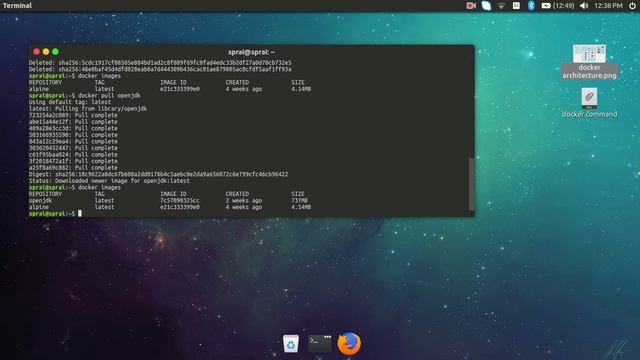Image resolution: width=640 pixels, height=360 pixels.
Task: Click image ID 7c57090325cc
Action: coord(180,201)
